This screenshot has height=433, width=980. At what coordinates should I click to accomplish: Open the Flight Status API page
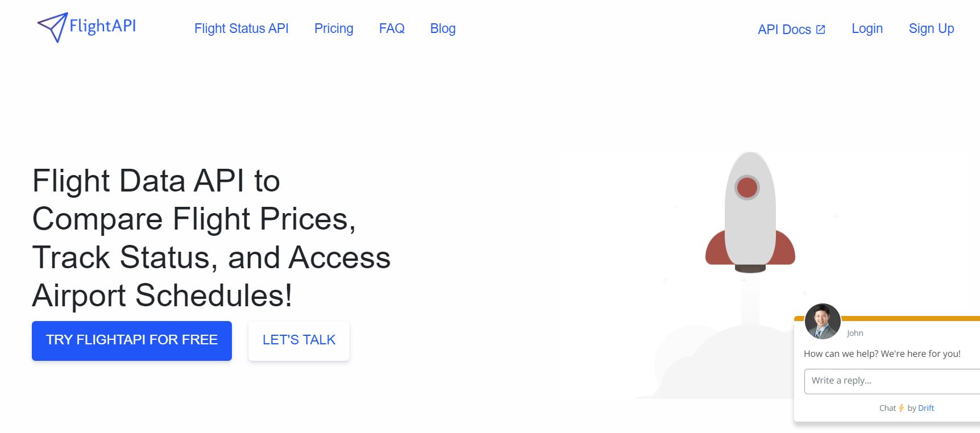pyautogui.click(x=242, y=28)
